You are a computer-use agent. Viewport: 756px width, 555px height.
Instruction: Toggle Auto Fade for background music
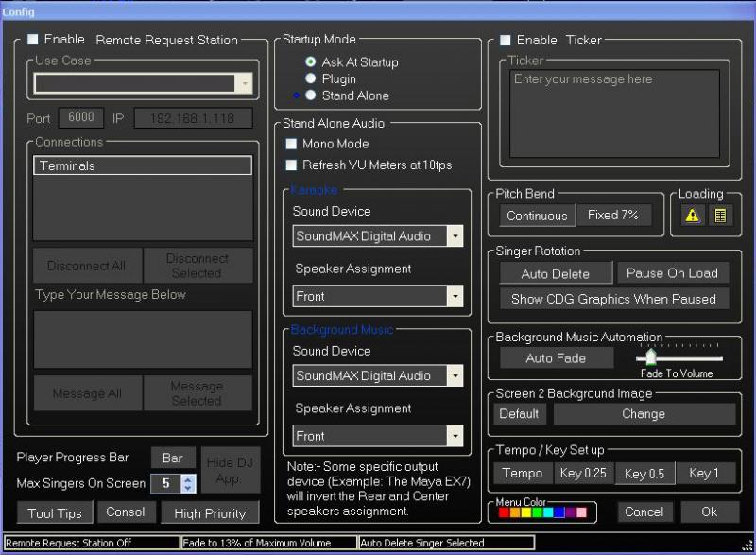[556, 358]
